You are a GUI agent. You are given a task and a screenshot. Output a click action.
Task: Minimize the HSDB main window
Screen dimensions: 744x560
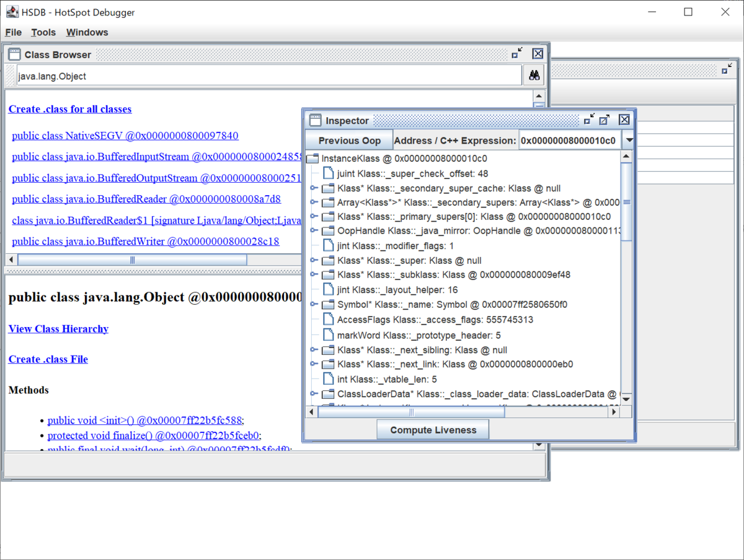point(652,12)
